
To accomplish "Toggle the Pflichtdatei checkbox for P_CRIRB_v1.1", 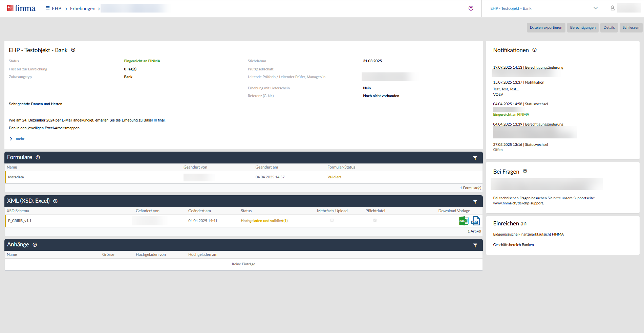I will (x=375, y=220).
